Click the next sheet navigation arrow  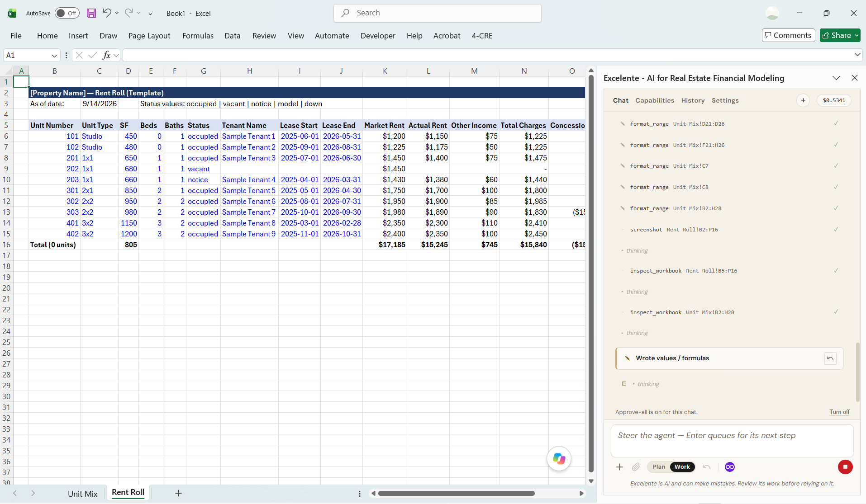coord(33,493)
